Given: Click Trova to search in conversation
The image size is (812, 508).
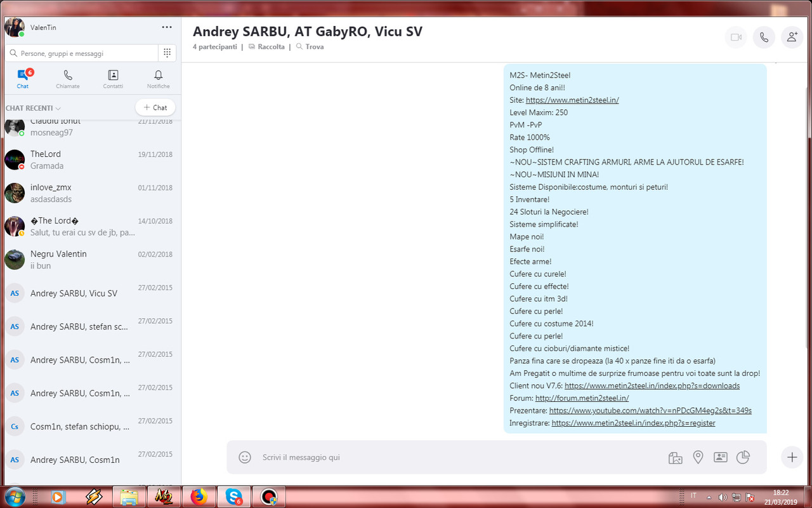Looking at the screenshot, I should 310,47.
